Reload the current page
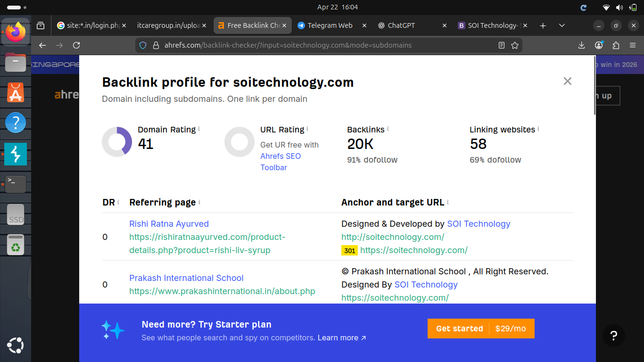The image size is (644, 362). tap(76, 45)
